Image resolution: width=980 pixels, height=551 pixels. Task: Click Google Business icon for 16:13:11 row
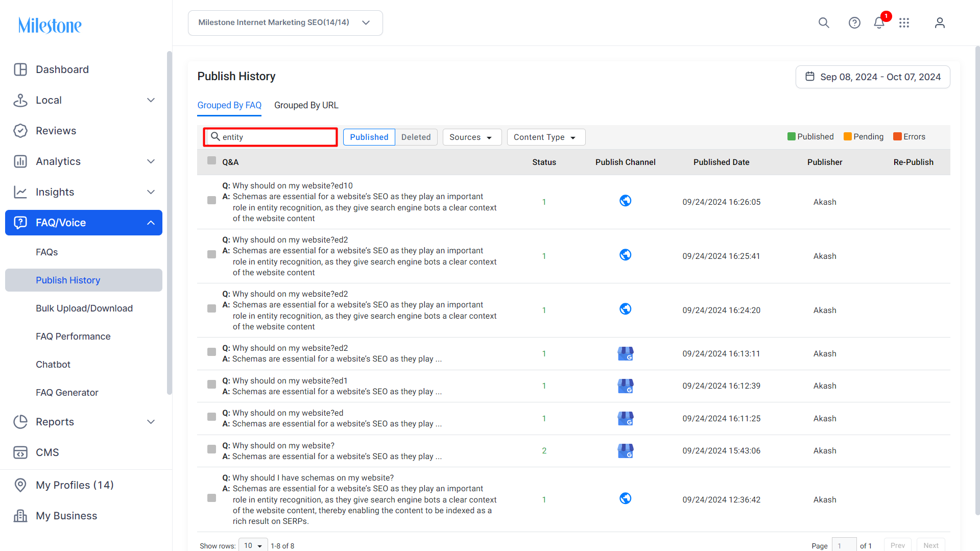pos(626,353)
